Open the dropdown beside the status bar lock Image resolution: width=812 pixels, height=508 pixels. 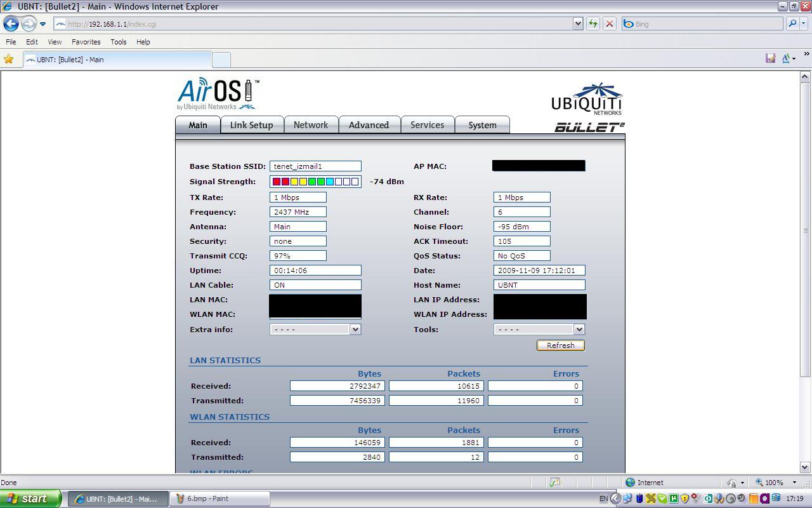pyautogui.click(x=742, y=483)
